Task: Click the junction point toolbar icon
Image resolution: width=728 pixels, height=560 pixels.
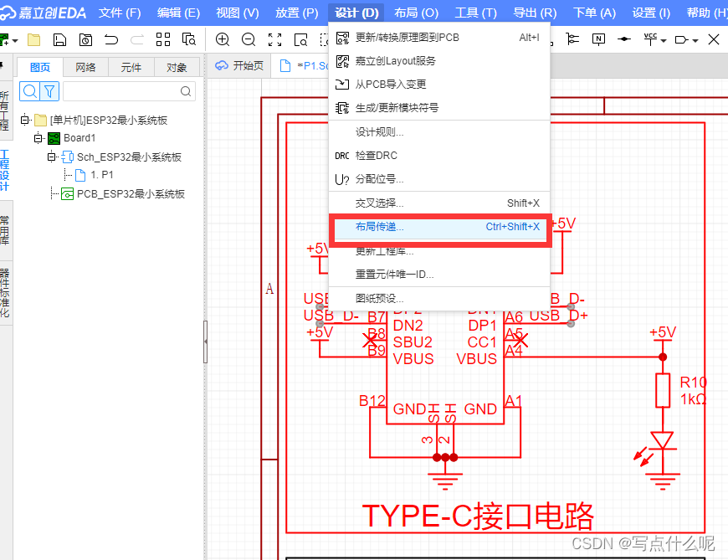Action: point(624,39)
